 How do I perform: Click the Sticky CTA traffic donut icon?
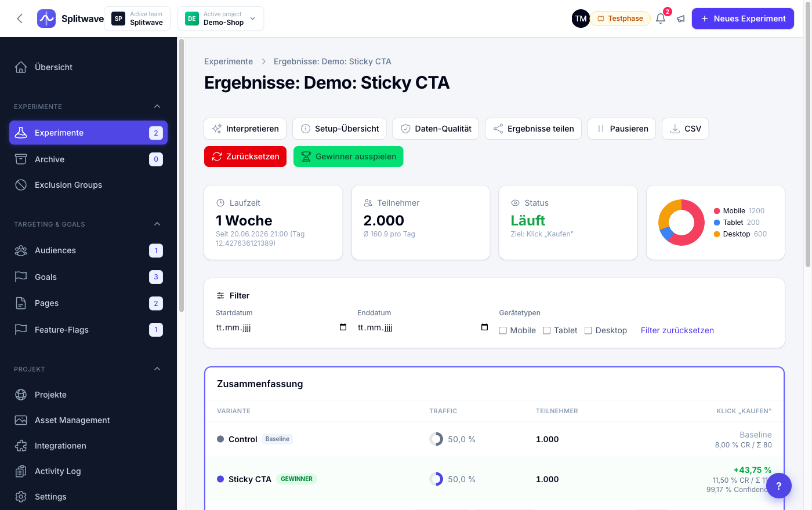pyautogui.click(x=436, y=479)
